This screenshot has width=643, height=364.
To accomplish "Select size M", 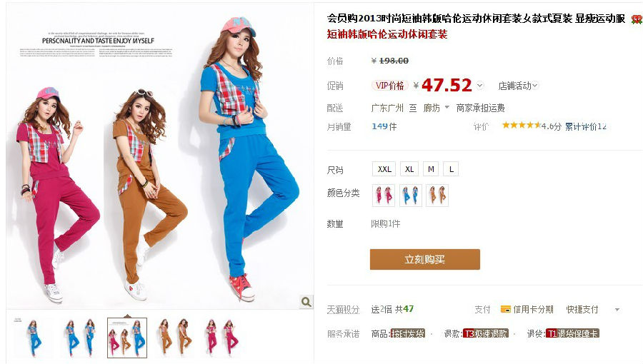I will [x=431, y=169].
